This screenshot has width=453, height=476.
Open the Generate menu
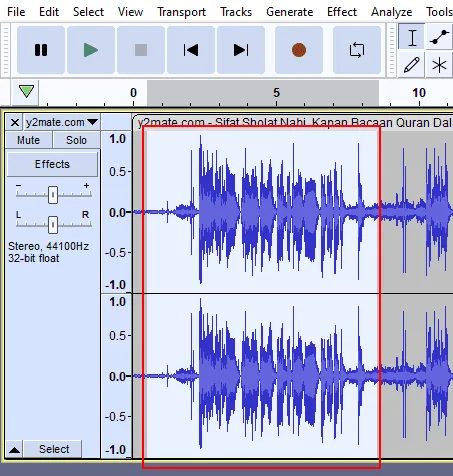[289, 12]
